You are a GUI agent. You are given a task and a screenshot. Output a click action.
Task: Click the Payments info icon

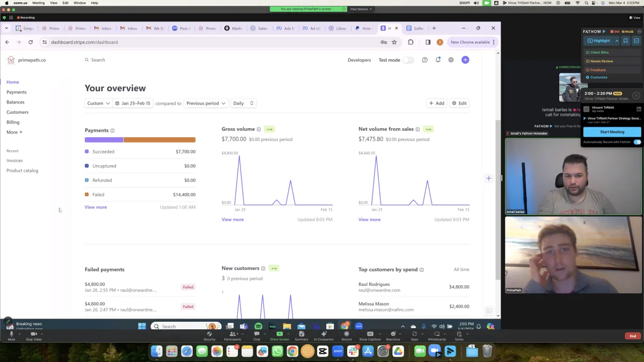pyautogui.click(x=112, y=131)
